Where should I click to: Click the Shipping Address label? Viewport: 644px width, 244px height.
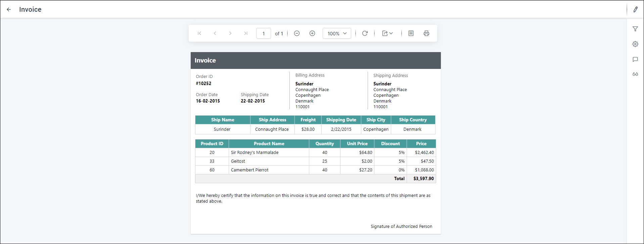[390, 75]
